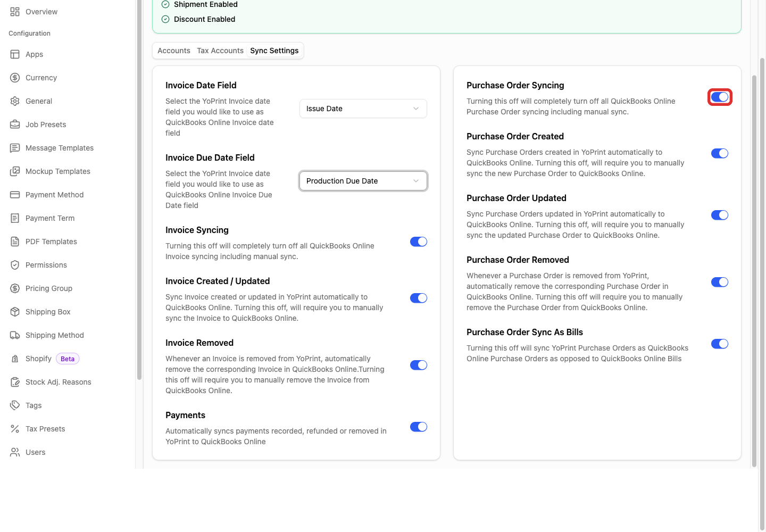This screenshot has width=766, height=532.
Task: Toggle Invoice Syncing switch
Action: pyautogui.click(x=419, y=242)
